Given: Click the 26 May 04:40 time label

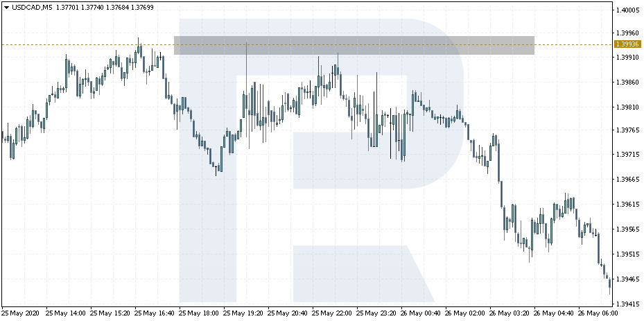Looking at the screenshot, I should [554, 313].
